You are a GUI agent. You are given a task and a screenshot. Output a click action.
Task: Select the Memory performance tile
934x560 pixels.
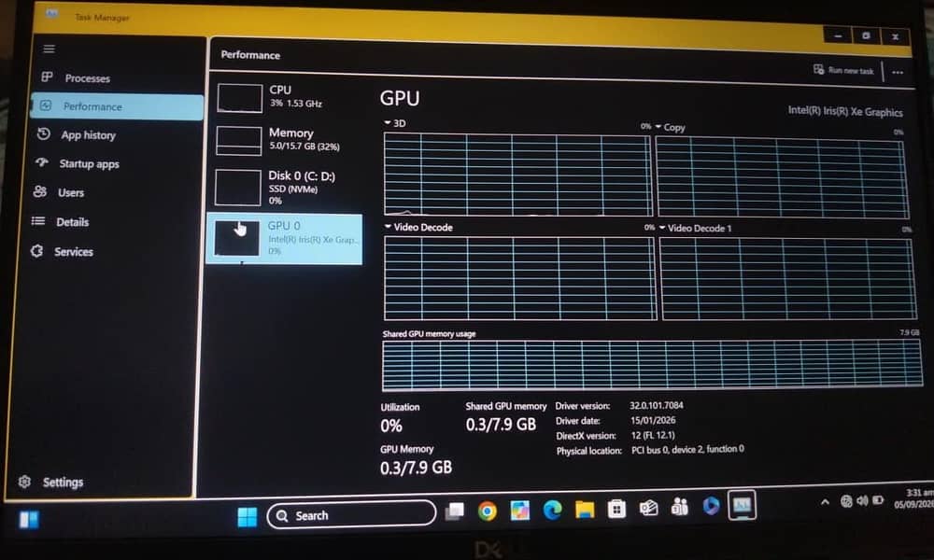click(287, 140)
